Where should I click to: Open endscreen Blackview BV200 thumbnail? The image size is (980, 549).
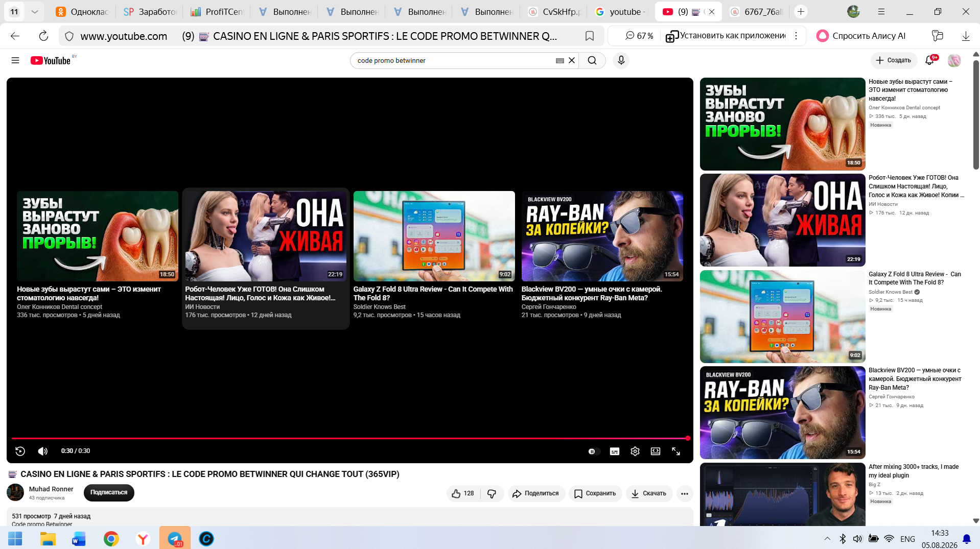click(x=602, y=236)
